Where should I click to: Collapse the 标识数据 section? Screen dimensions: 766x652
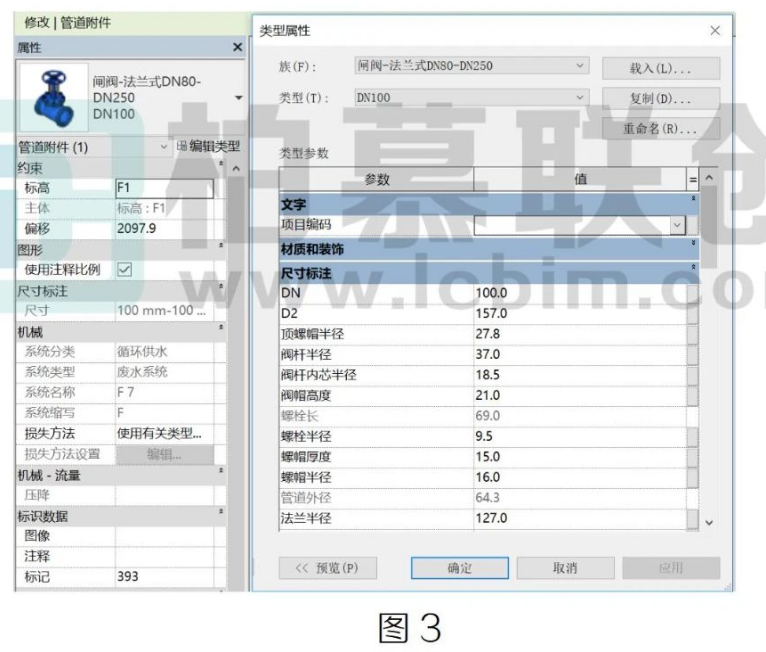[221, 512]
